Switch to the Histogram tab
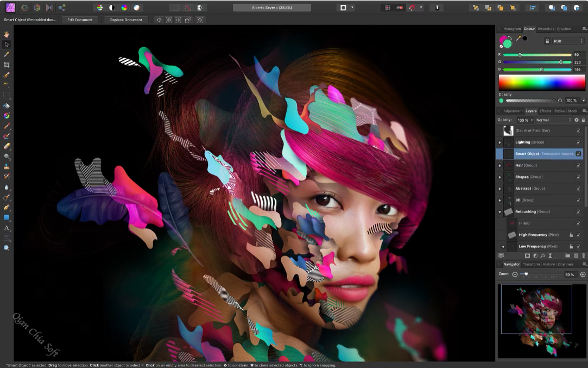This screenshot has width=588, height=368. coord(512,29)
